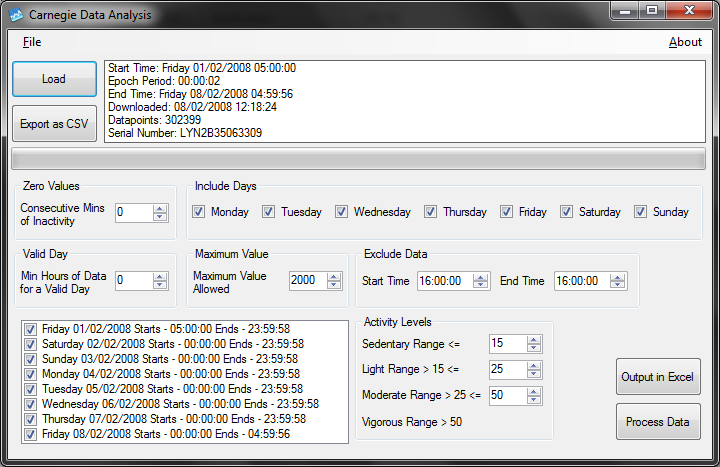The image size is (720, 467).
Task: Maximize the Carnegie Data Analysis window
Action: coord(652,11)
